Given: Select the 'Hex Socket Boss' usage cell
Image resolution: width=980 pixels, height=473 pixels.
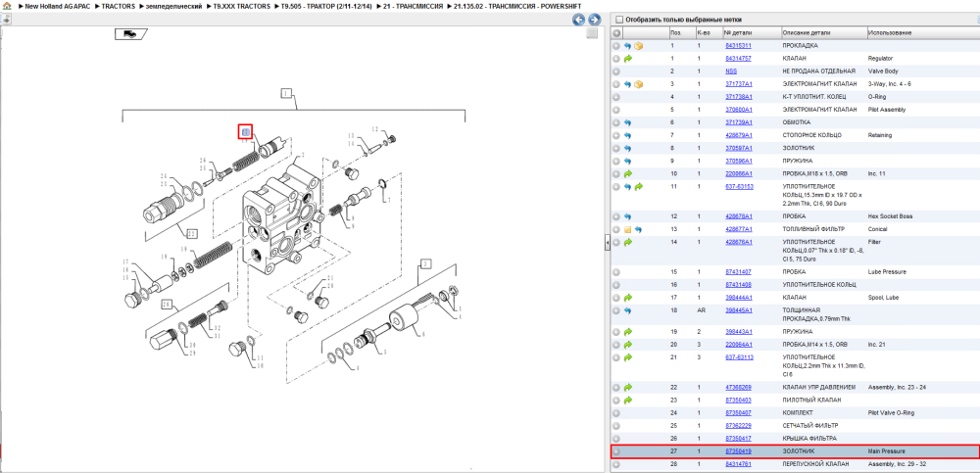Looking at the screenshot, I should point(890,216).
